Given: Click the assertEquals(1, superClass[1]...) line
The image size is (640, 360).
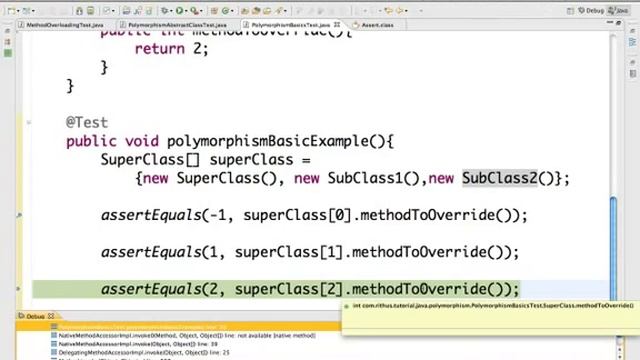Looking at the screenshot, I should [x=310, y=252].
